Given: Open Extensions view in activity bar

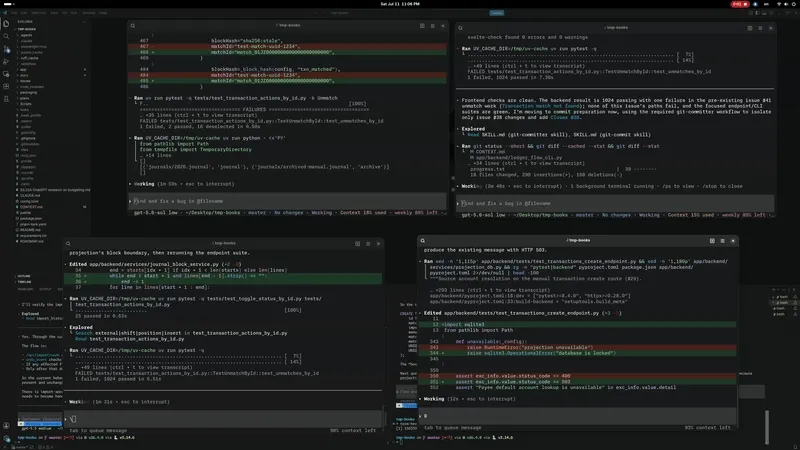Looking at the screenshot, I should pos(6,86).
